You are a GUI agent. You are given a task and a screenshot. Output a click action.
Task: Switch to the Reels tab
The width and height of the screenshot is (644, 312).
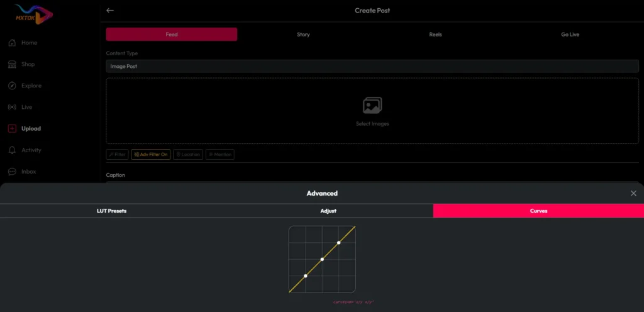tap(435, 35)
